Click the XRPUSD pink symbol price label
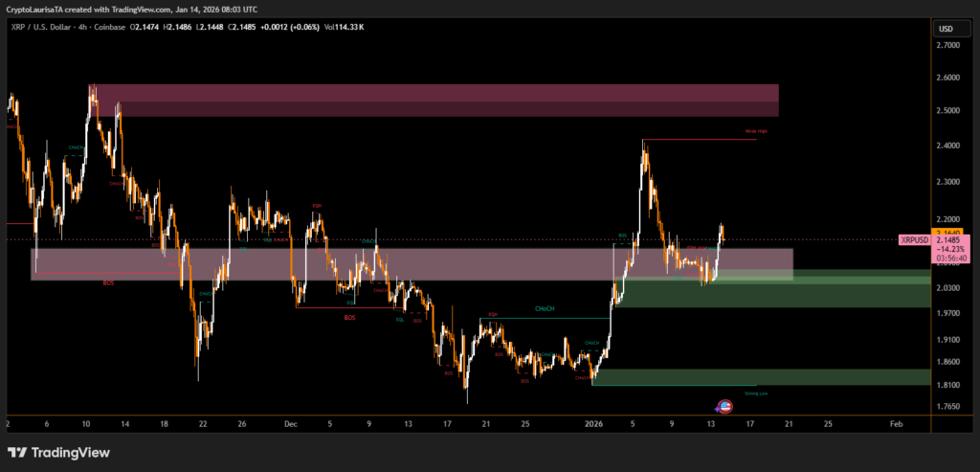The width and height of the screenshot is (980, 472). click(x=915, y=240)
